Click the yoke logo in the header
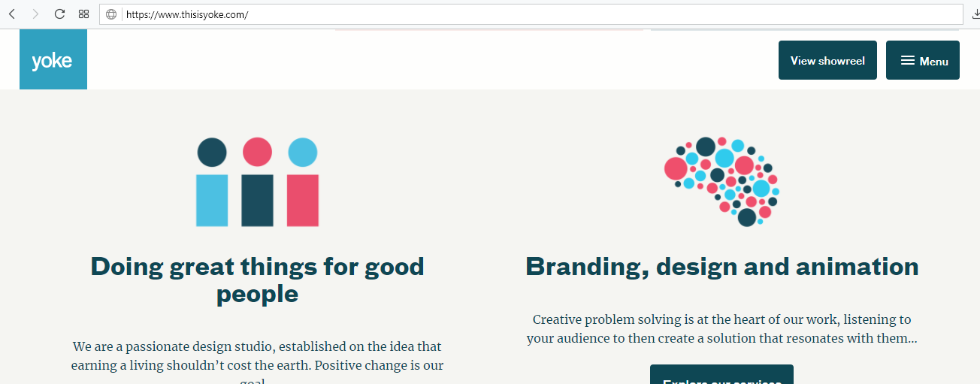Screen dimensions: 980x384 coord(53,59)
